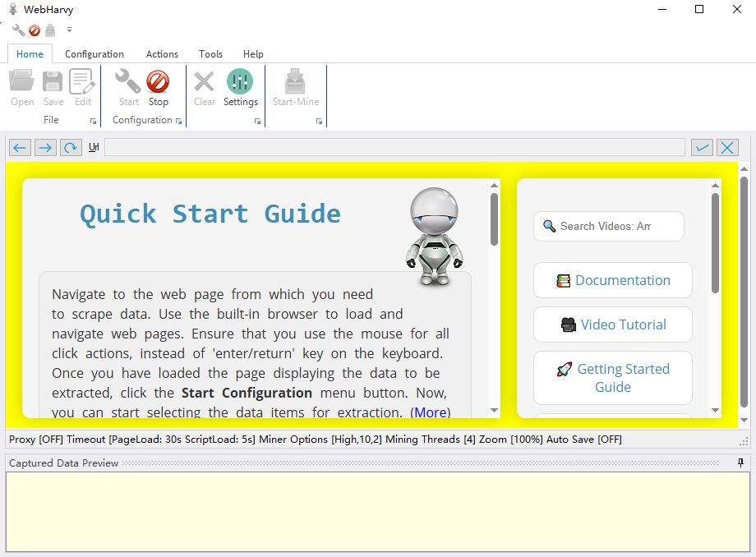The height and width of the screenshot is (557, 756).
Task: Click the robot mascot image
Action: coord(435,236)
